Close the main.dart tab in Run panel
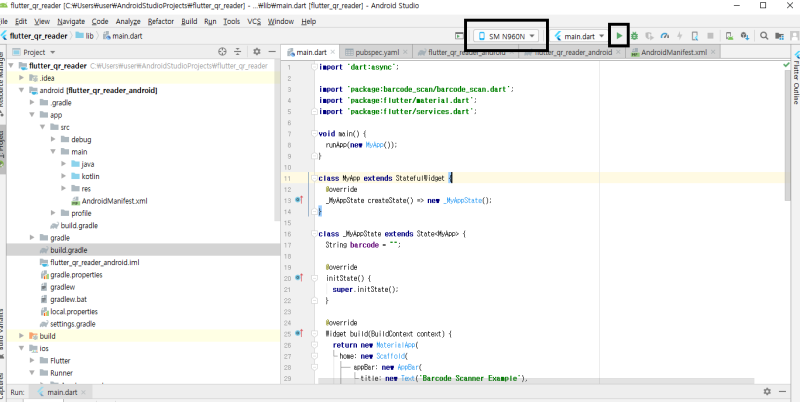Viewport: 800px width, 402px height. 84,392
